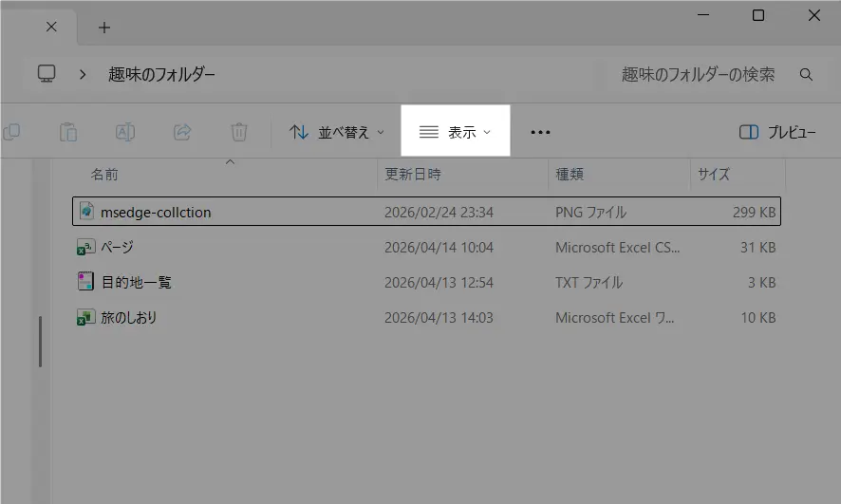
Task: Open the three-dot more options menu
Action: pyautogui.click(x=540, y=132)
